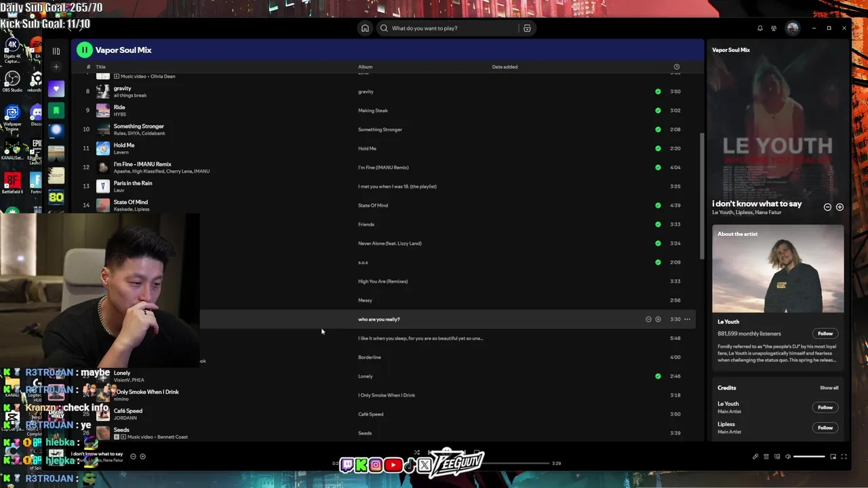Toggle saved checkmark for Never Alone row
The image size is (868, 488).
coord(658,243)
